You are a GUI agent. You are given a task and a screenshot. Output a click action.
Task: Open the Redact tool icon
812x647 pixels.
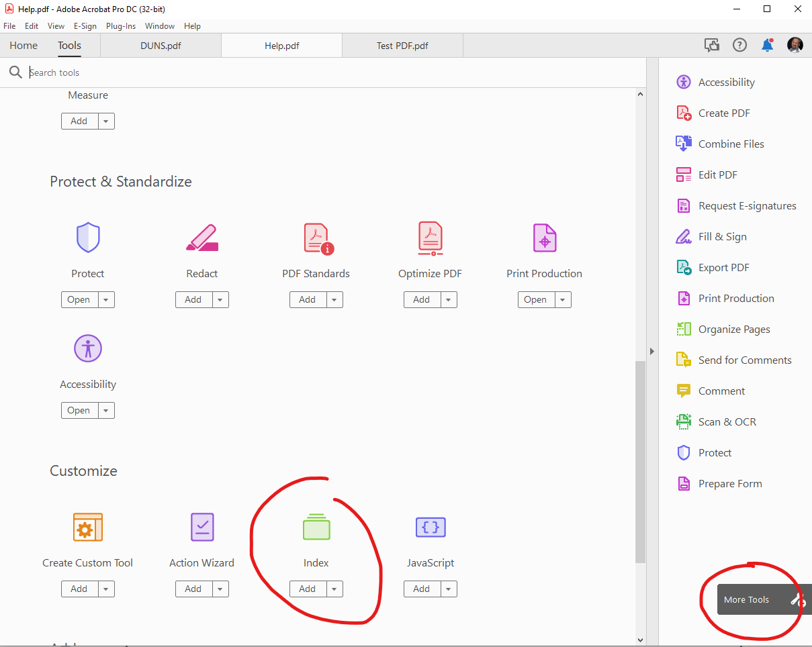(201, 237)
